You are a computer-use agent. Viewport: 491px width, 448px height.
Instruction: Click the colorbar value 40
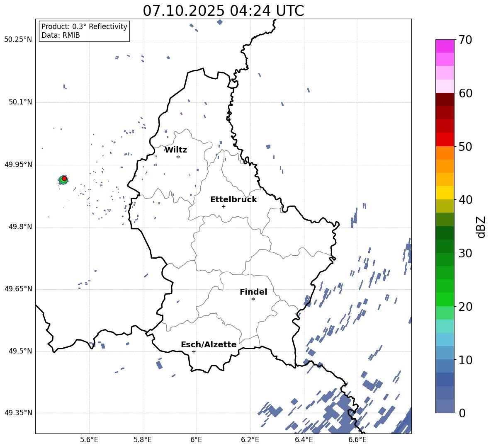465,200
